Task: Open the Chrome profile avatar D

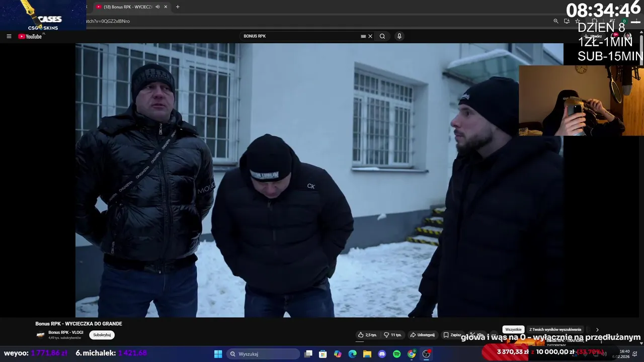Action: click(625, 22)
